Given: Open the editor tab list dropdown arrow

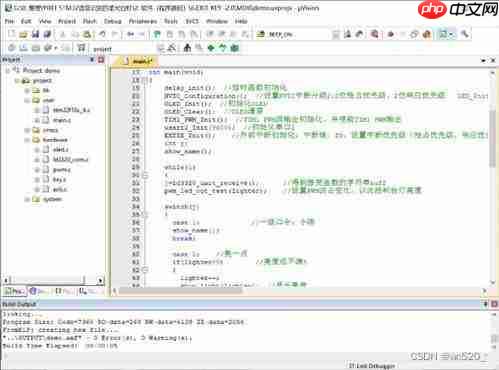Looking at the screenshot, I should pos(483,61).
